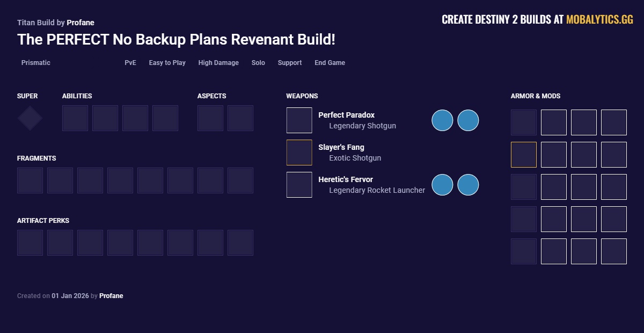
Task: Click the build title text
Action: (176, 39)
